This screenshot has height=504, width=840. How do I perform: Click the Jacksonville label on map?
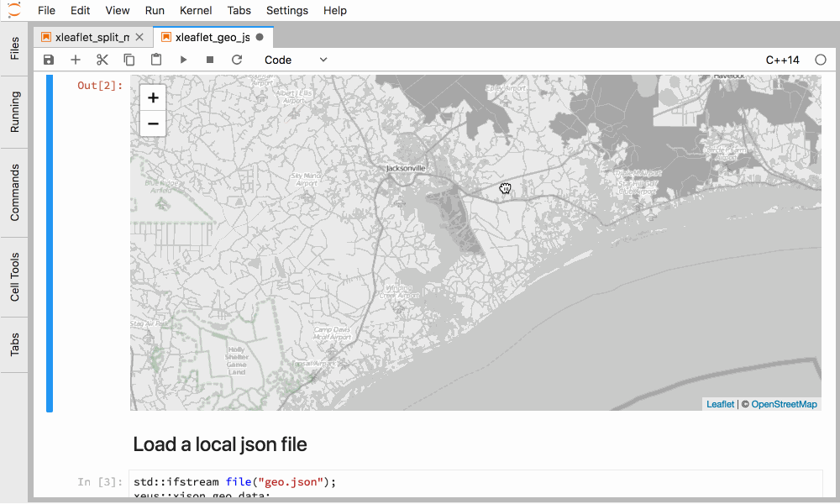point(406,168)
